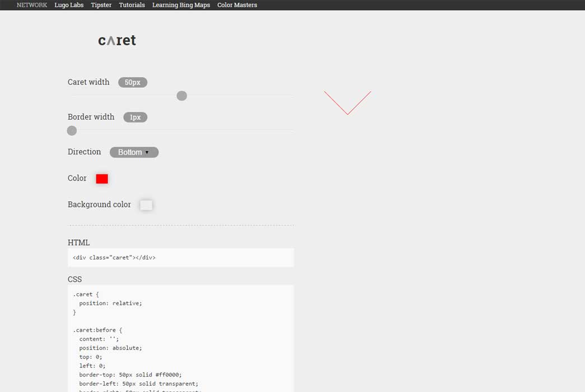This screenshot has height=392, width=585.
Task: Click the dropdown arrow in the Bottom selector
Action: 147,153
